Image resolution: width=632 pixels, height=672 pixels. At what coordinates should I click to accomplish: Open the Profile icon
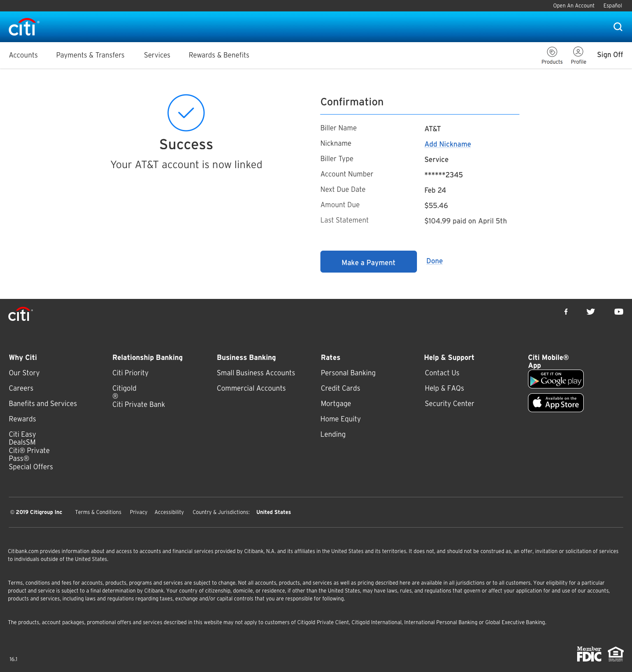(578, 56)
